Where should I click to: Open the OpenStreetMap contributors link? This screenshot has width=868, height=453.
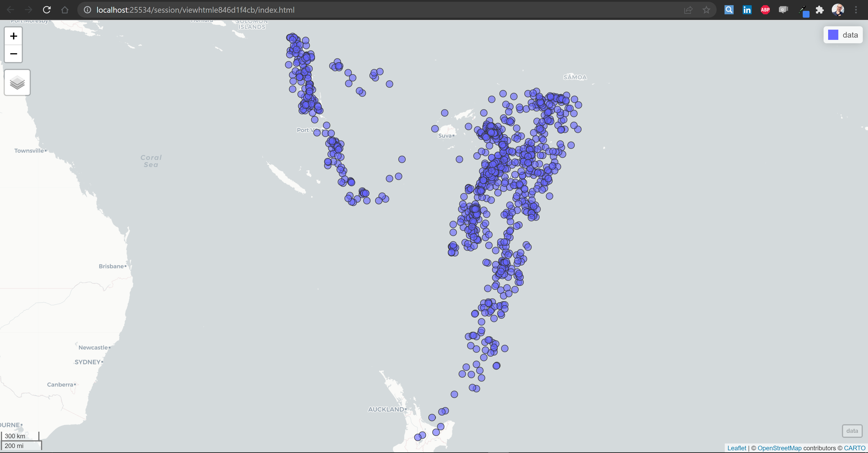click(779, 448)
